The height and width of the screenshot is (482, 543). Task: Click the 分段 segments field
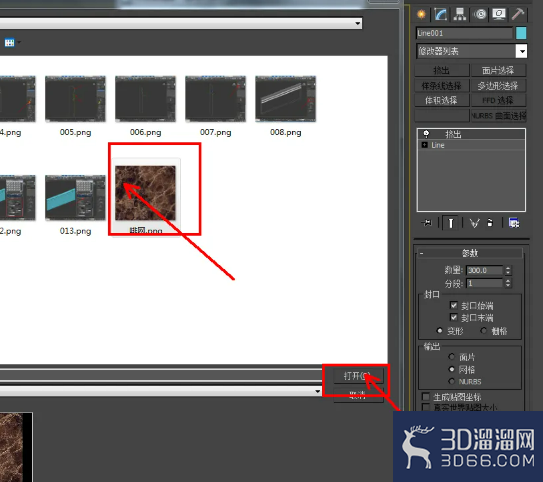(484, 283)
